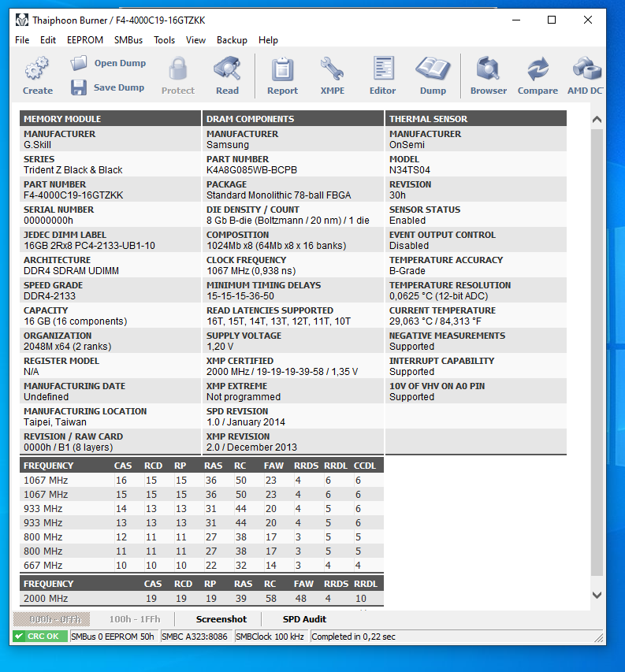Click the supply voltage 1,20 V value
This screenshot has height=672, width=625.
click(220, 347)
